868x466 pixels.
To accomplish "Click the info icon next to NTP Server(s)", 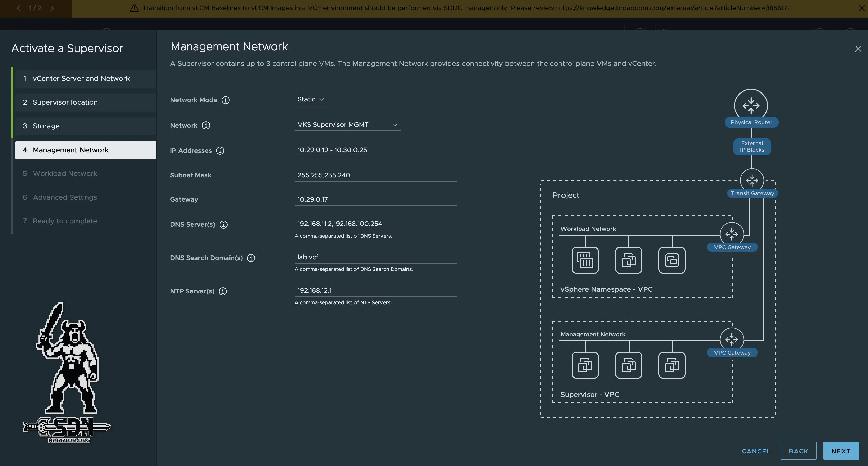I will pos(223,291).
